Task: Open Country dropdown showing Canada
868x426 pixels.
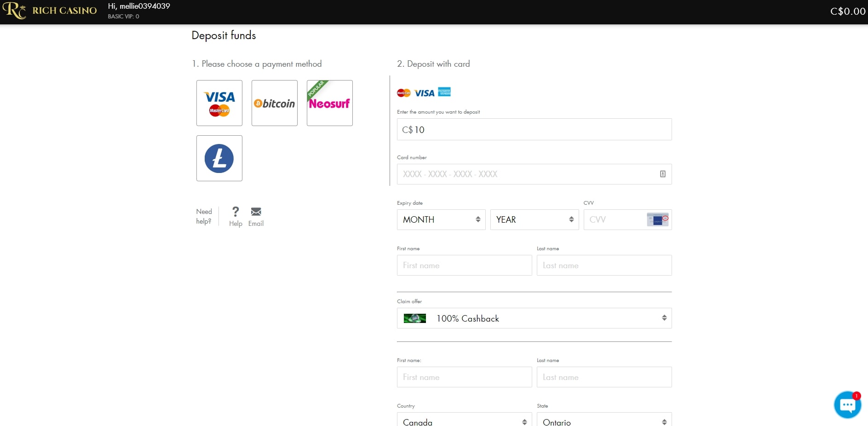Action: click(465, 420)
